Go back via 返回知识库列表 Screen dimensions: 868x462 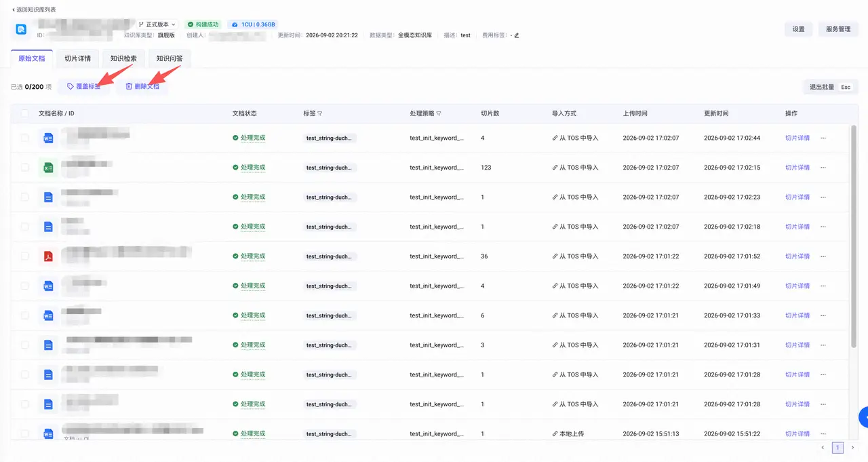pyautogui.click(x=34, y=9)
